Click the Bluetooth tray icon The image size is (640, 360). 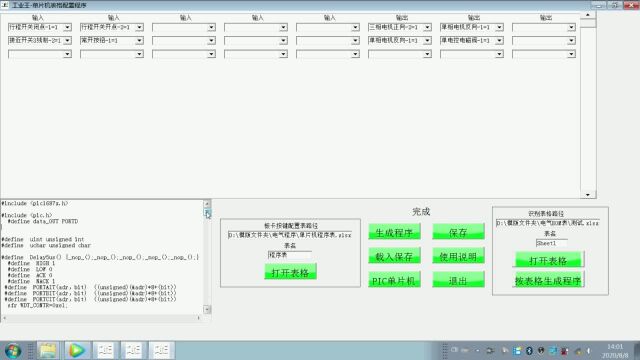point(529,351)
